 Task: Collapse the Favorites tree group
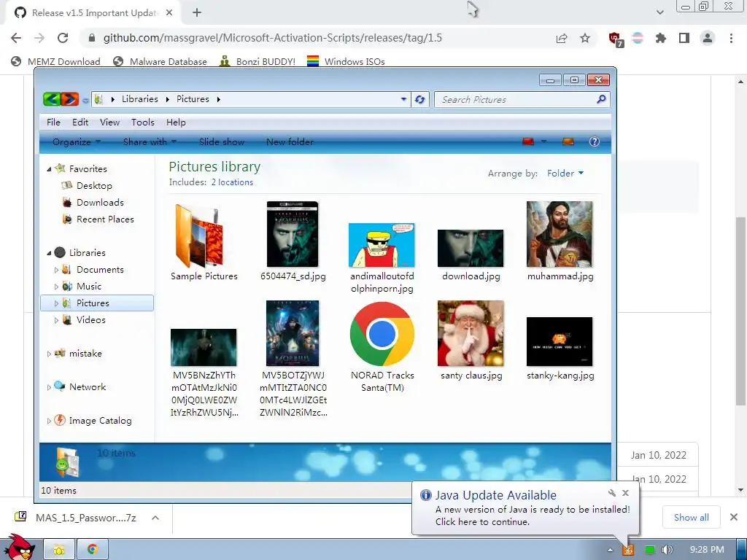[x=49, y=169]
